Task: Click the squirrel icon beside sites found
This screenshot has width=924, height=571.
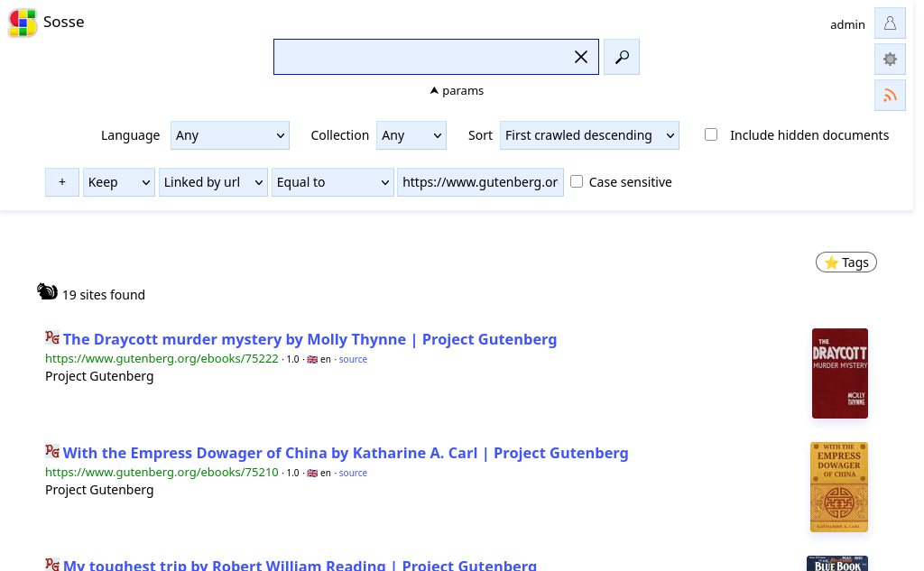Action: tap(47, 291)
